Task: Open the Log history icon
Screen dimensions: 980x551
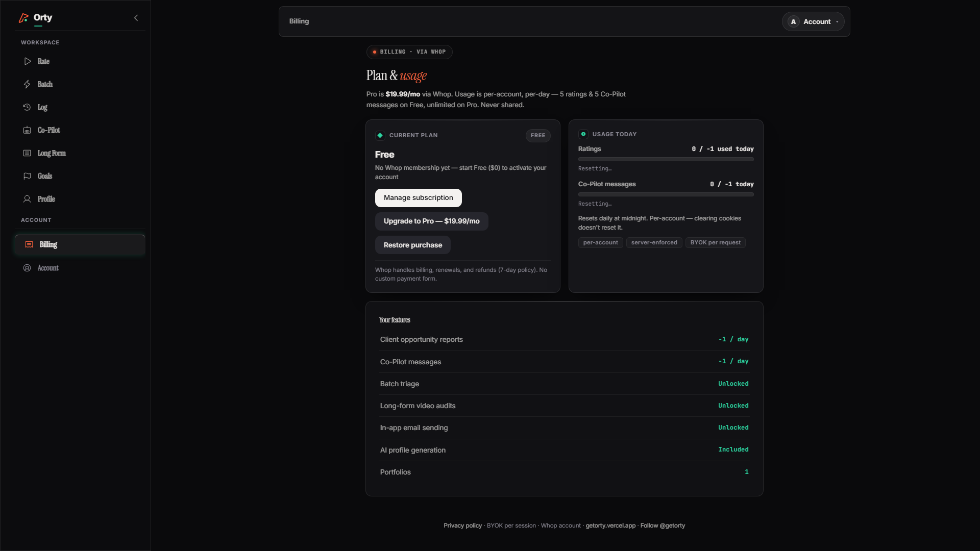Action: (x=28, y=107)
